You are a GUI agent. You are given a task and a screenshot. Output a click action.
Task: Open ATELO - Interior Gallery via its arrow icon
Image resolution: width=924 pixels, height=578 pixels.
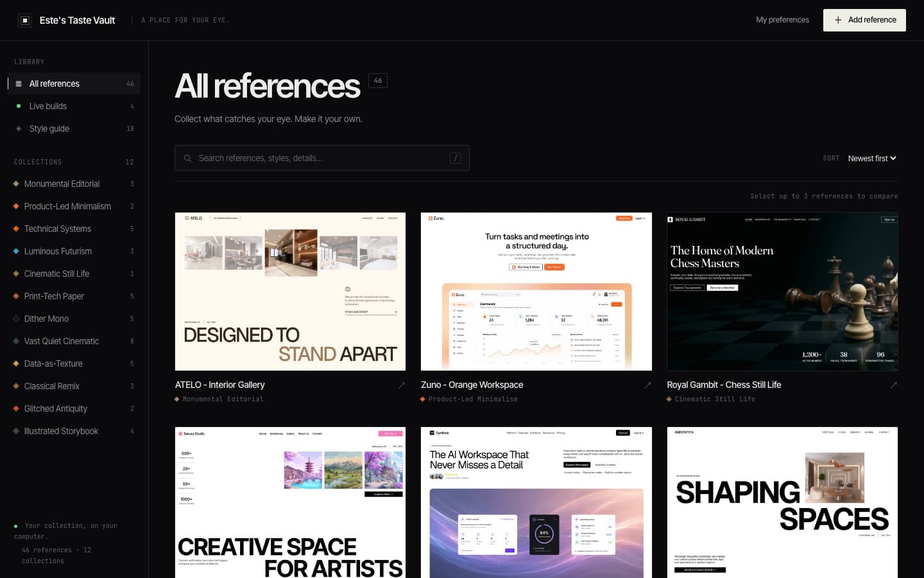coord(402,385)
